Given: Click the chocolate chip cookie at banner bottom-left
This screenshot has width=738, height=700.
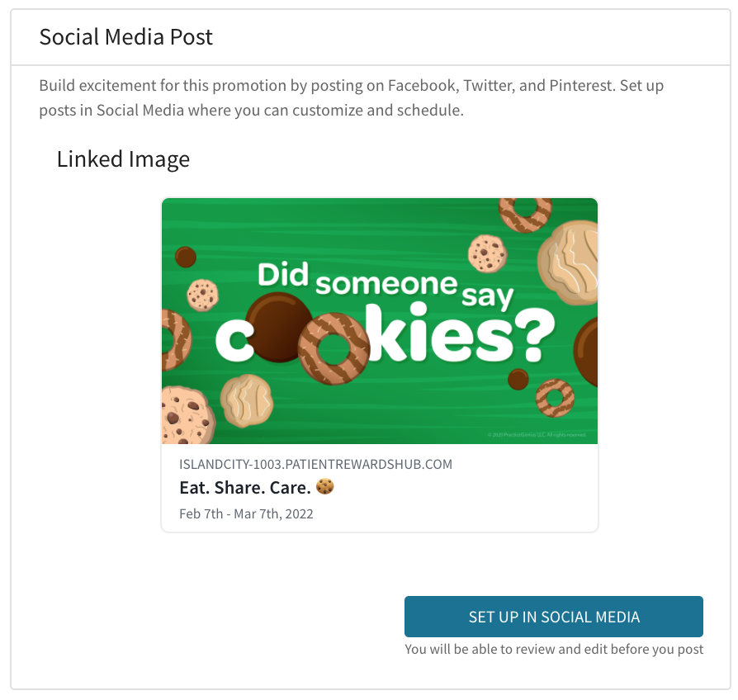Looking at the screenshot, I should click(185, 414).
